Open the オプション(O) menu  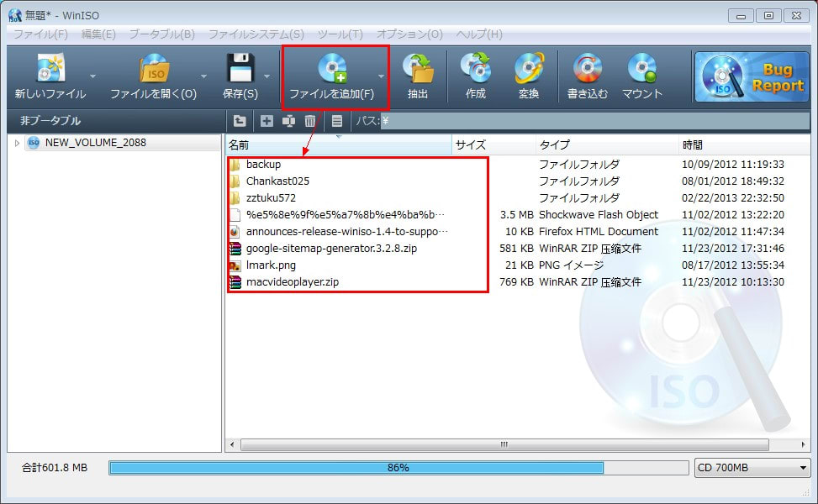[x=409, y=34]
